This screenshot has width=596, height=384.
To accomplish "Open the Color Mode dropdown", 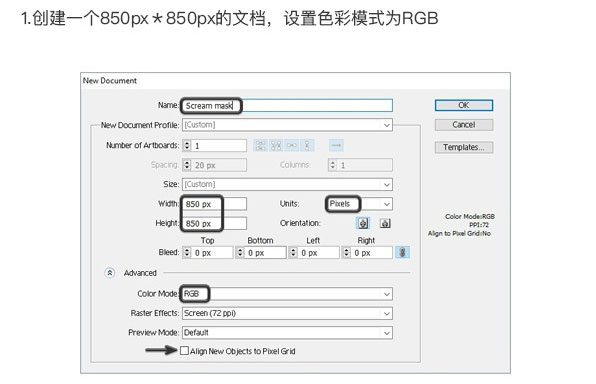I will click(x=287, y=294).
